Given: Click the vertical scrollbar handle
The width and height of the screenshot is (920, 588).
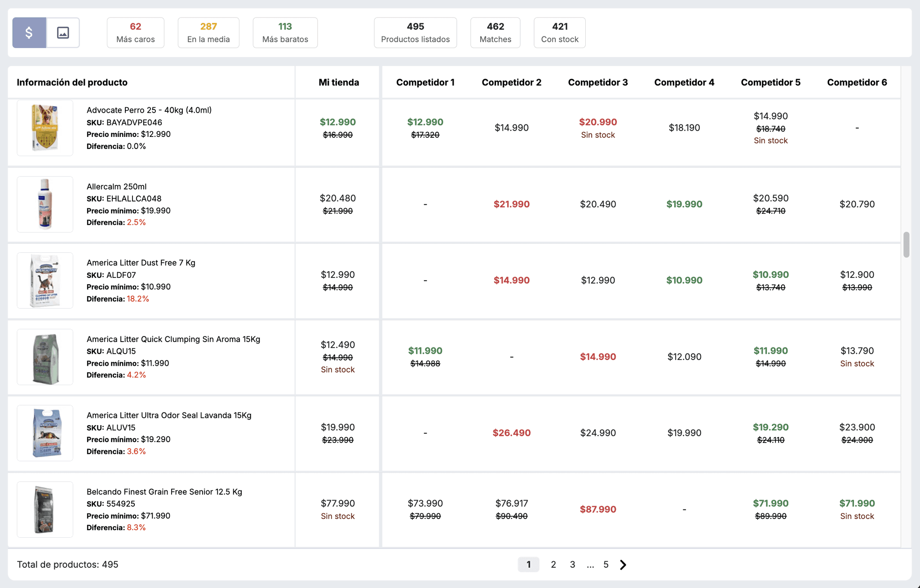Looking at the screenshot, I should click(x=907, y=245).
